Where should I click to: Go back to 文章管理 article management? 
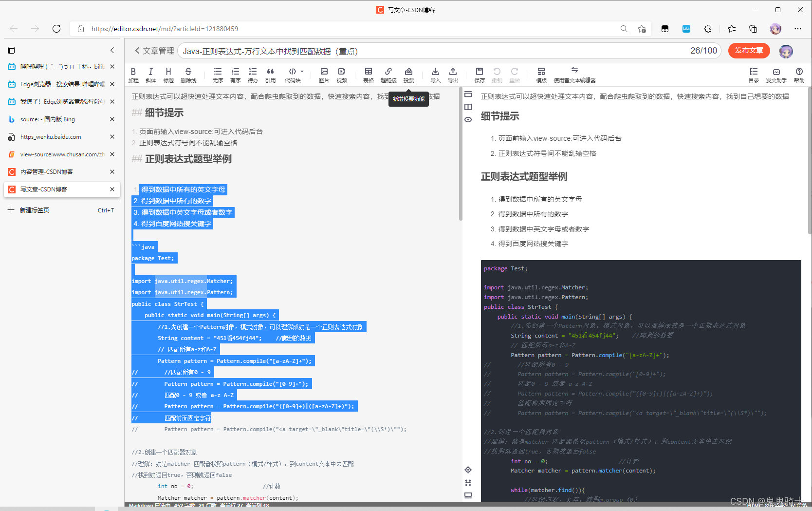154,51
